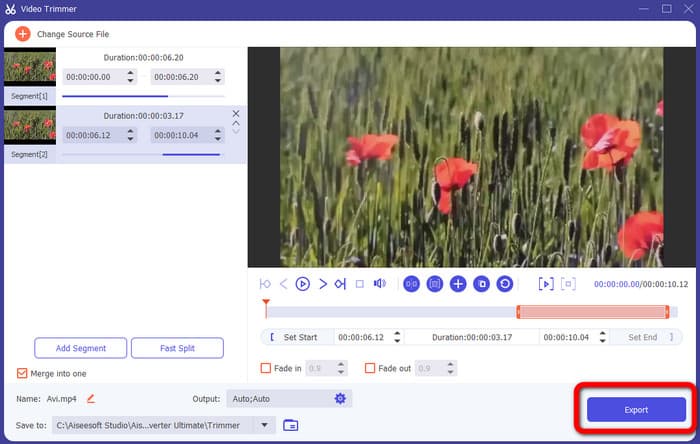Jump to the start of the clip

tap(265, 284)
